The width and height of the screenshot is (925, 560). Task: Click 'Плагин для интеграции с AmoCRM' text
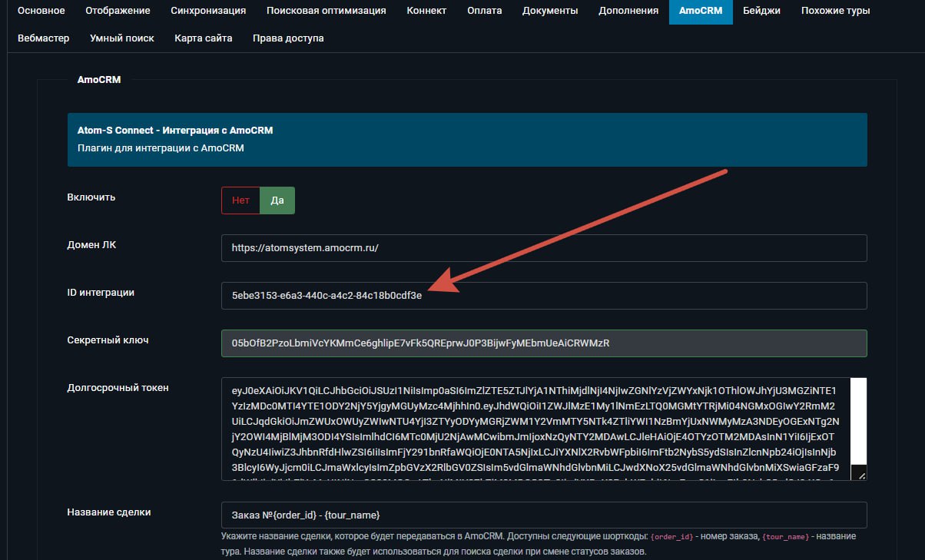(x=161, y=147)
